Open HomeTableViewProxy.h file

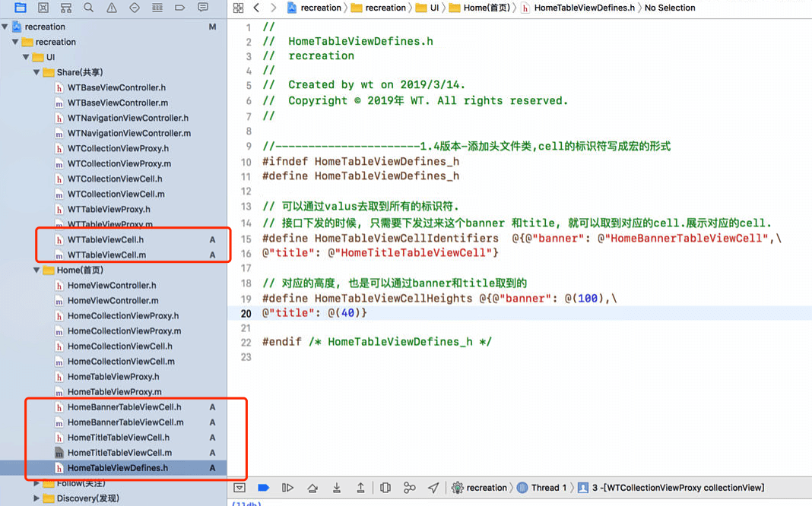click(113, 377)
